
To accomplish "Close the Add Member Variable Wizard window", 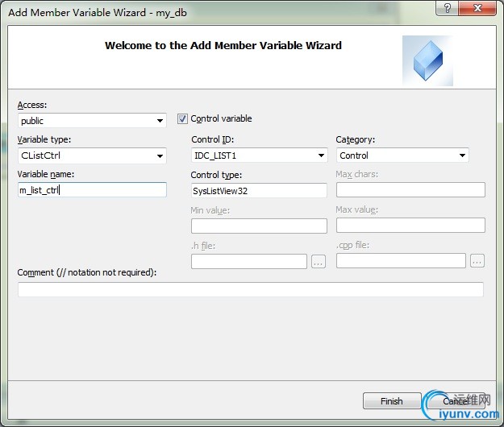I will [x=477, y=8].
